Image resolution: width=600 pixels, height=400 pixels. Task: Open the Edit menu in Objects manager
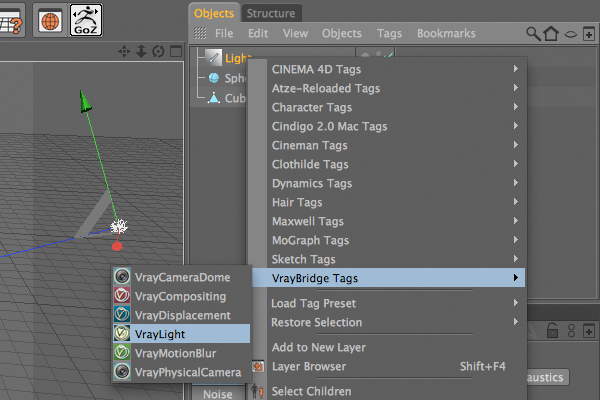(x=258, y=34)
